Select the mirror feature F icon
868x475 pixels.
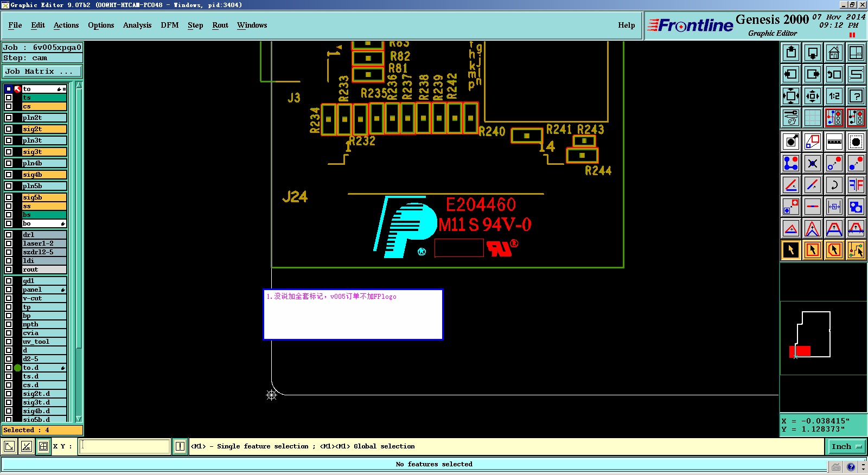(x=856, y=185)
